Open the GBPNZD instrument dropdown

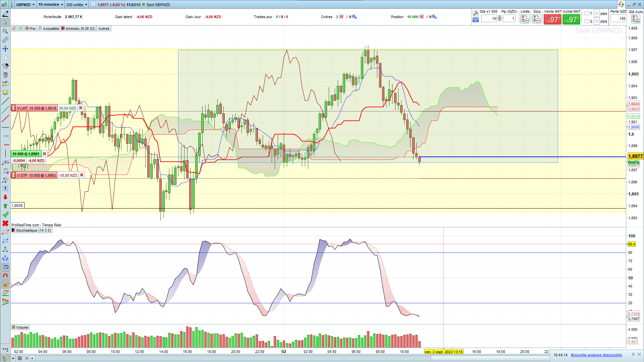[25, 4]
